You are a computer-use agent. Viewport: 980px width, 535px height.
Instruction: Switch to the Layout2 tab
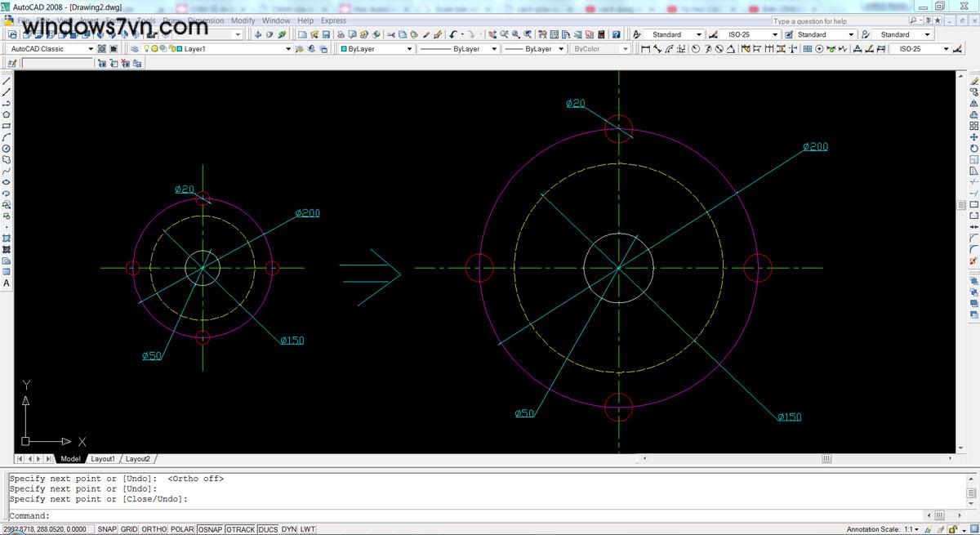(x=138, y=459)
